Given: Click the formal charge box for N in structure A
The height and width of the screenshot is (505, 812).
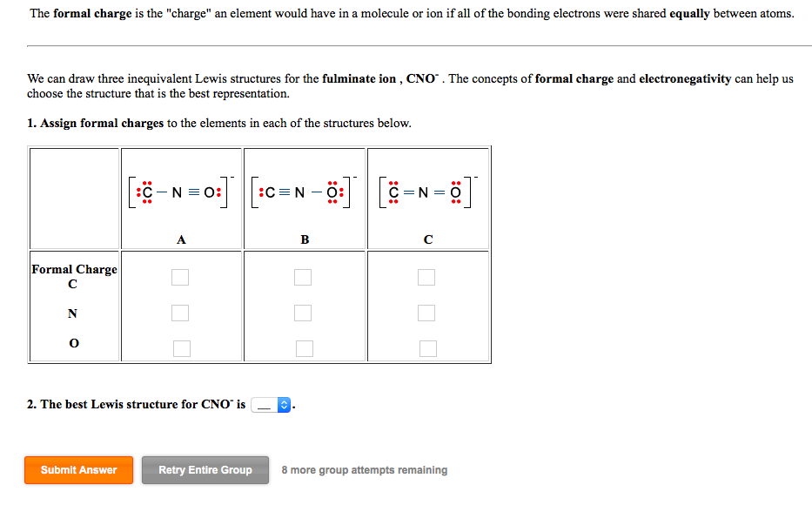Looking at the screenshot, I should [180, 313].
